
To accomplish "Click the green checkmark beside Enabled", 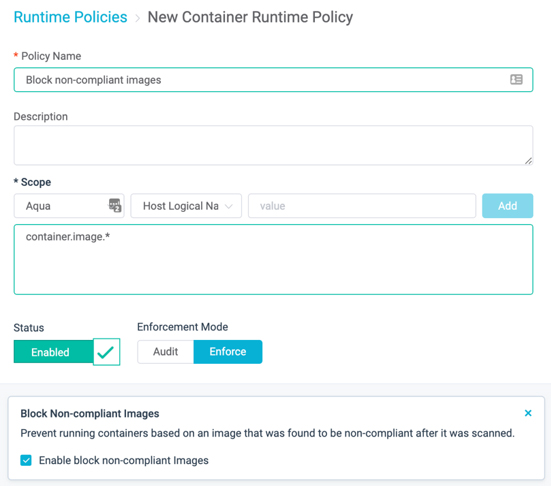I will tap(106, 352).
